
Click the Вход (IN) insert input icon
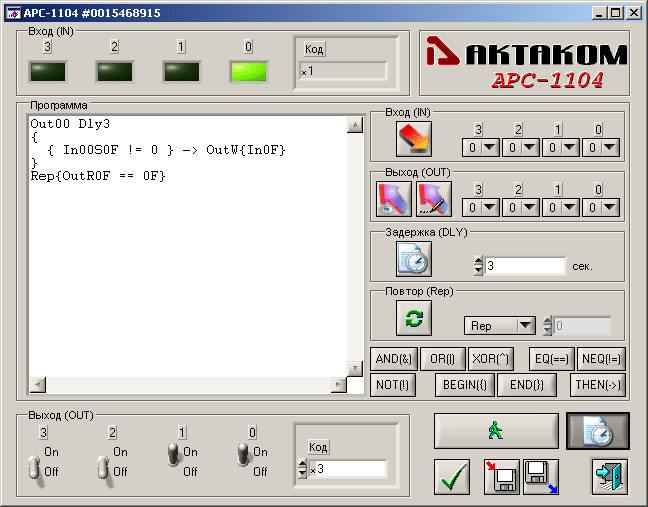tap(414, 140)
